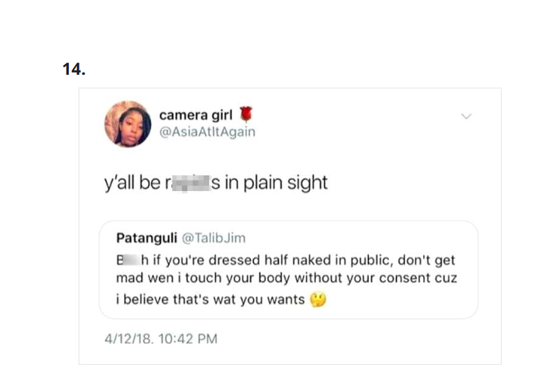This screenshot has height=392, width=544.
Task: Select the "14." list number heading
Action: point(74,69)
